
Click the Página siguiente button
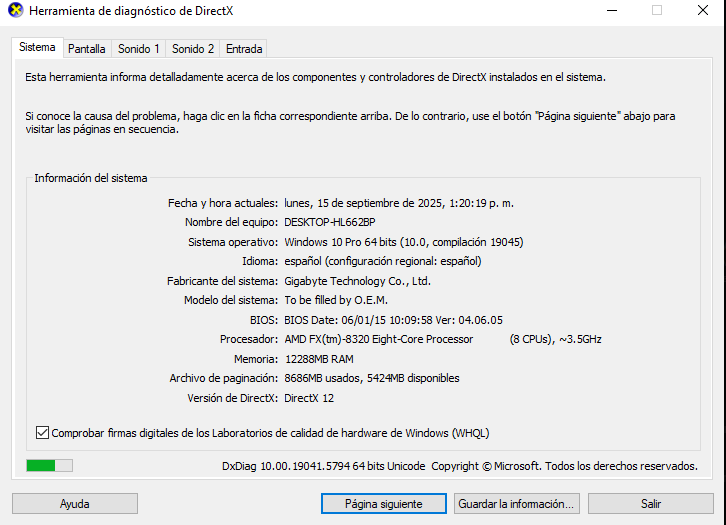(x=383, y=504)
